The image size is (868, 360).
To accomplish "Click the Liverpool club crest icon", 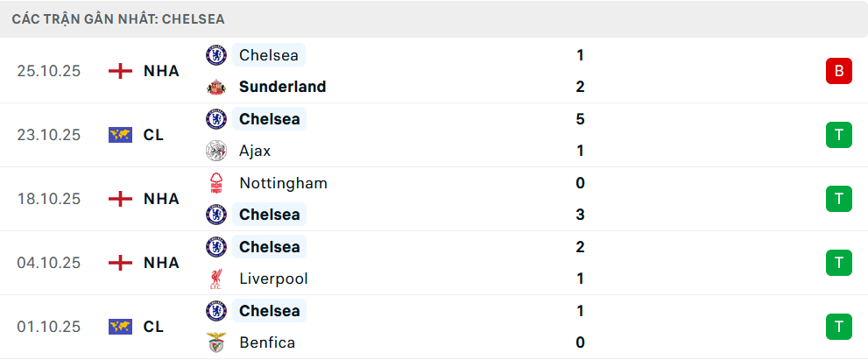I will point(215,279).
